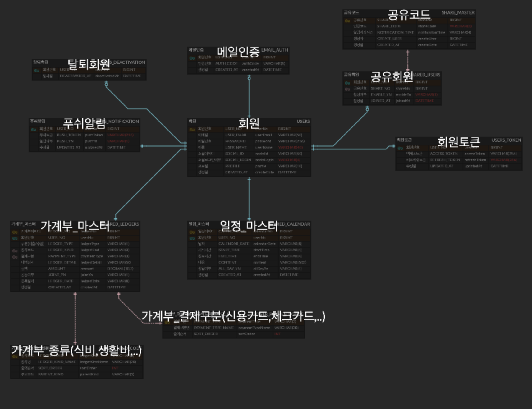Select the AUTH_CODE column cell
The image size is (532, 409).
pyautogui.click(x=226, y=63)
